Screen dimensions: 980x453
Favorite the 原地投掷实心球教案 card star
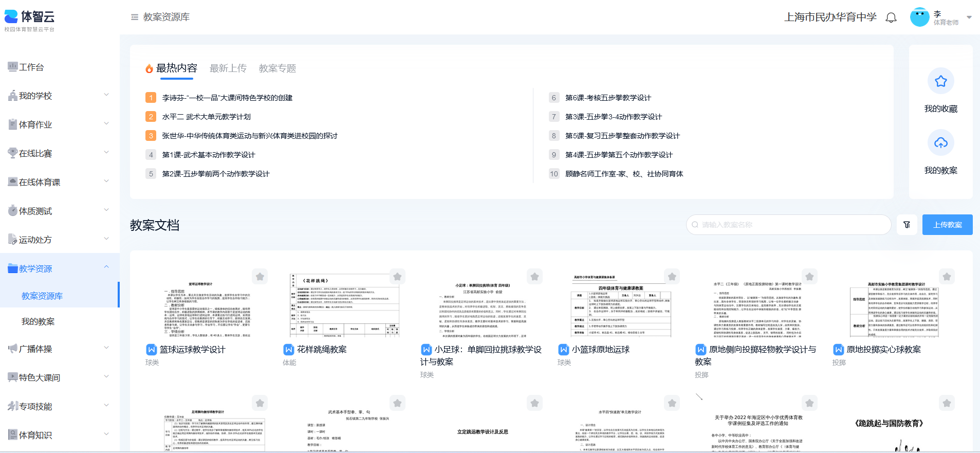click(947, 277)
